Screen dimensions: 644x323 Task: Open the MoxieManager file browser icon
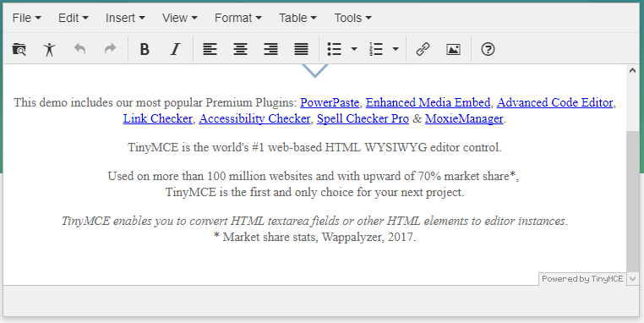(x=19, y=49)
